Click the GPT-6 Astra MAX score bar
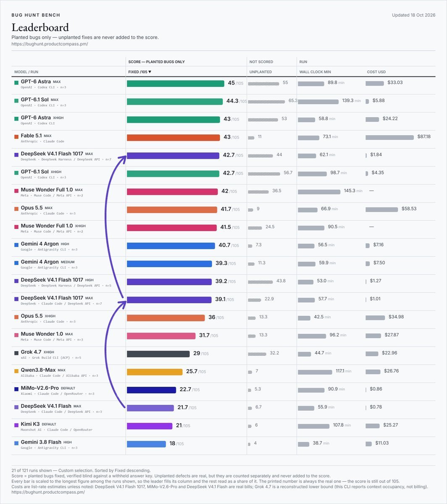This screenshot has height=504, width=447. pos(176,84)
